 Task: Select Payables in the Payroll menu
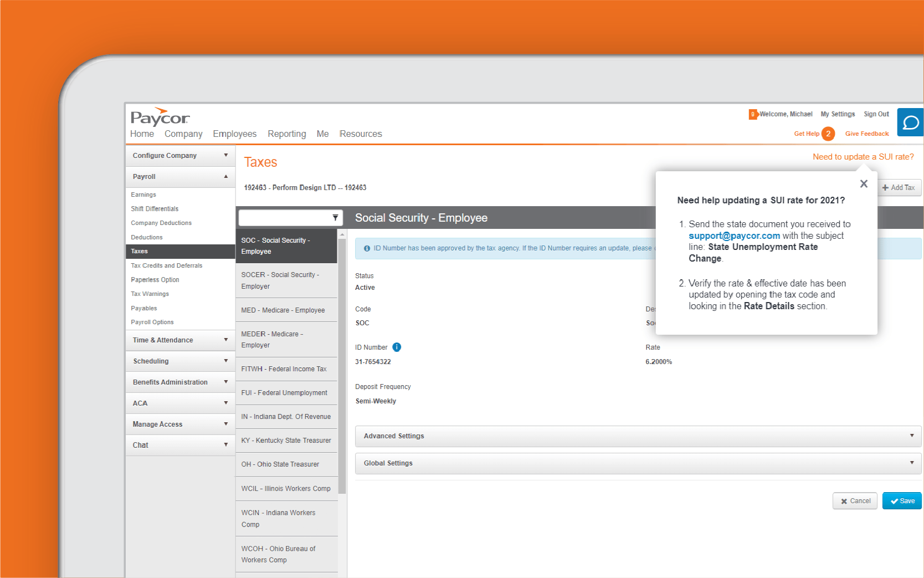click(x=144, y=308)
